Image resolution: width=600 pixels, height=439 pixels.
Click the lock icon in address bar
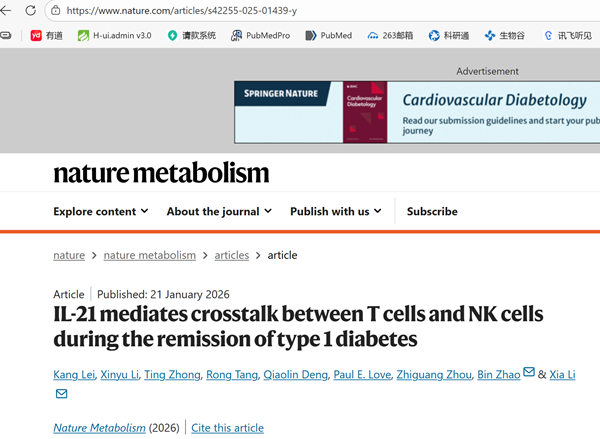tap(55, 10)
